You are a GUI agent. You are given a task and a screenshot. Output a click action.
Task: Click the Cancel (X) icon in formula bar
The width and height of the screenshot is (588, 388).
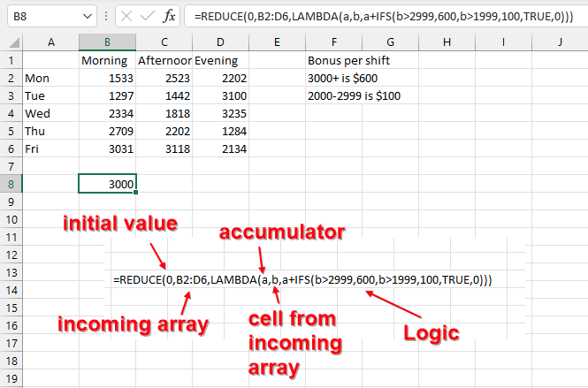(x=129, y=17)
